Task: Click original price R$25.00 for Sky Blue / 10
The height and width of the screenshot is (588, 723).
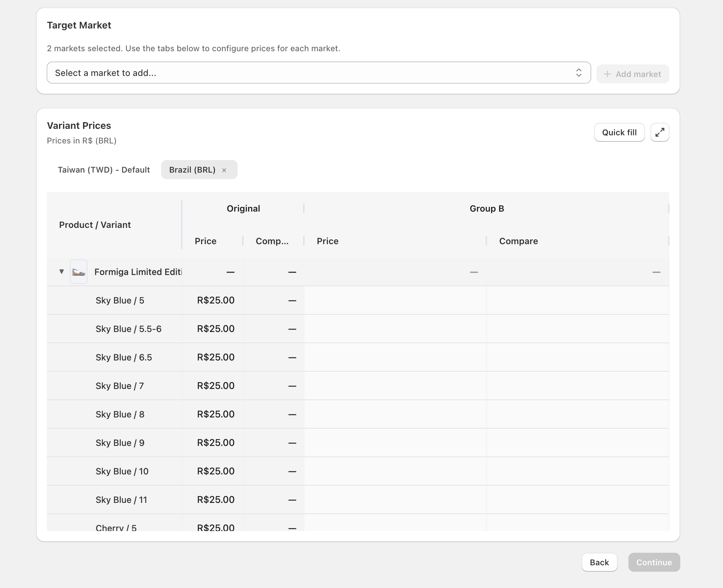Action: tap(216, 471)
